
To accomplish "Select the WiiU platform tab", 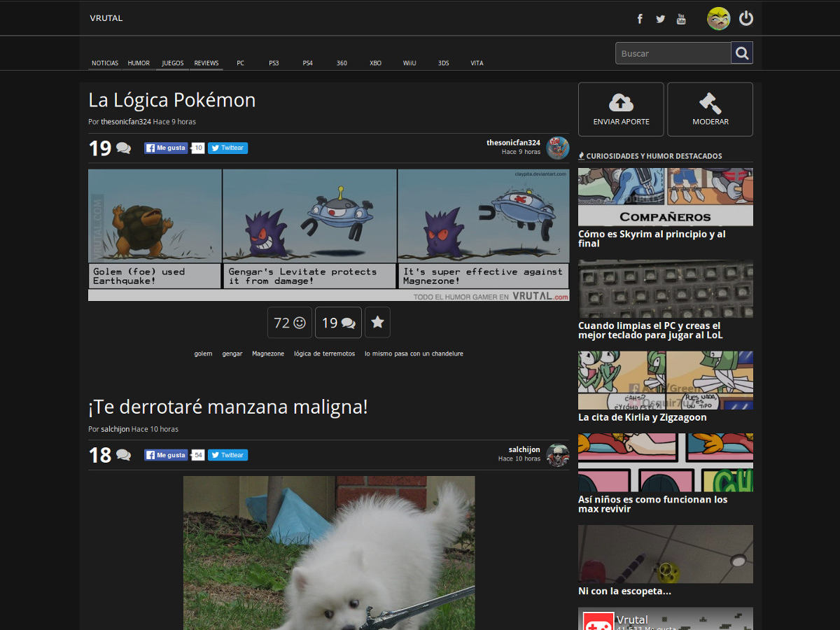I will pyautogui.click(x=409, y=63).
